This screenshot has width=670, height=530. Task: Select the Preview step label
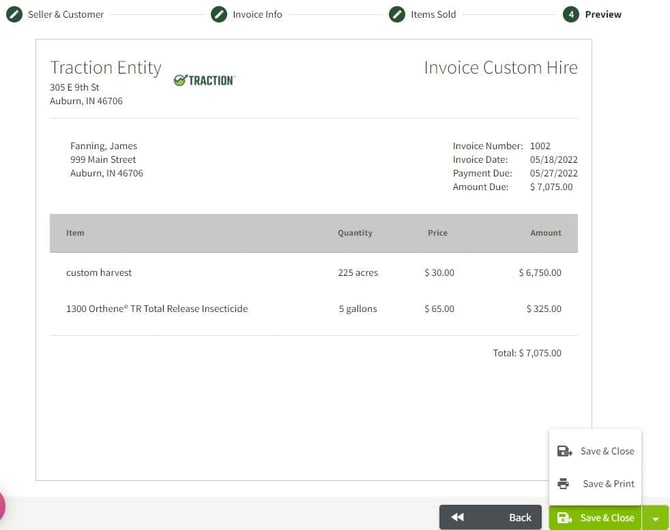(603, 14)
